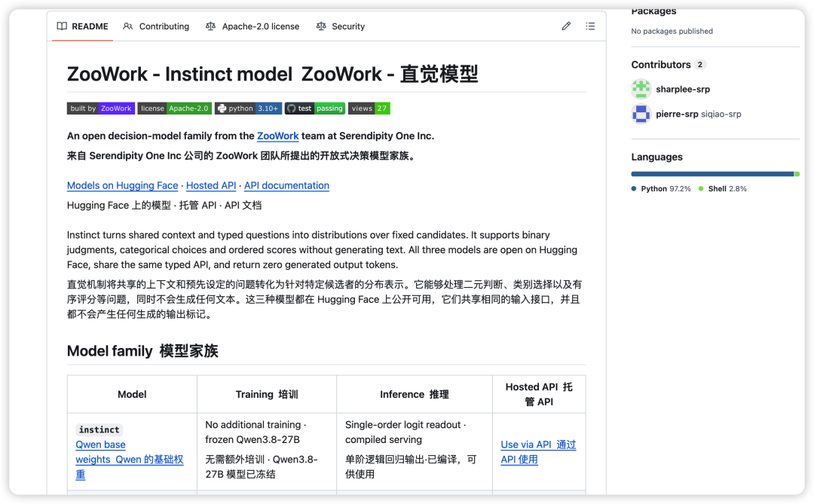Open the Contributing tab
Image resolution: width=814 pixels, height=504 pixels.
tap(156, 26)
